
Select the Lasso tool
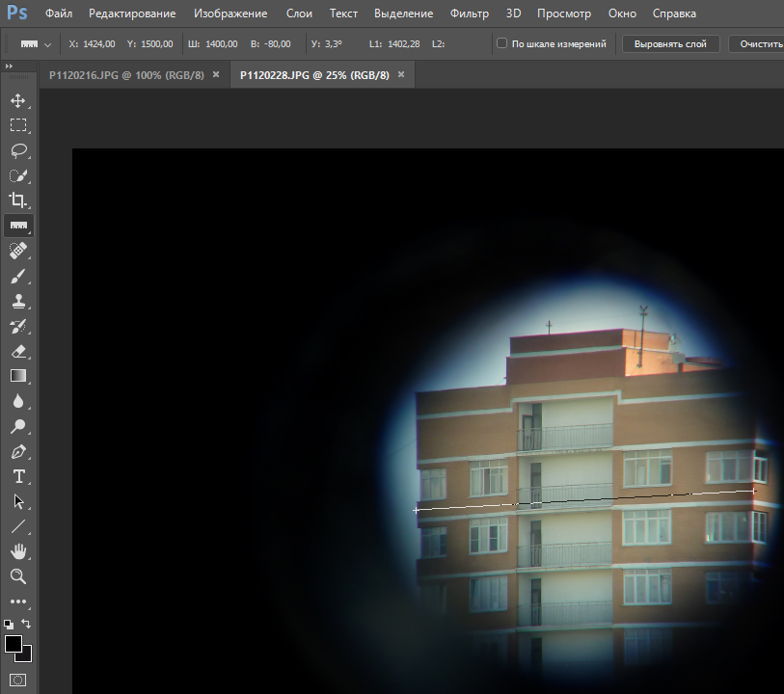[x=18, y=150]
